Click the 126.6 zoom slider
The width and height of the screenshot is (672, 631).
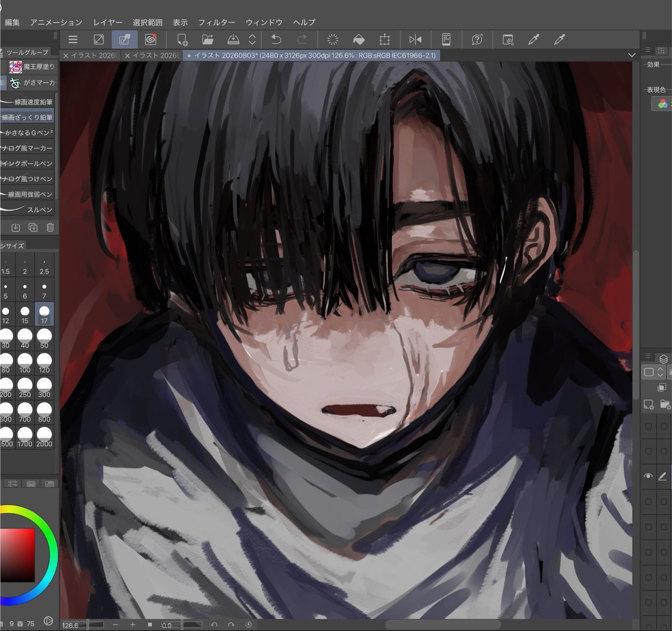83,625
